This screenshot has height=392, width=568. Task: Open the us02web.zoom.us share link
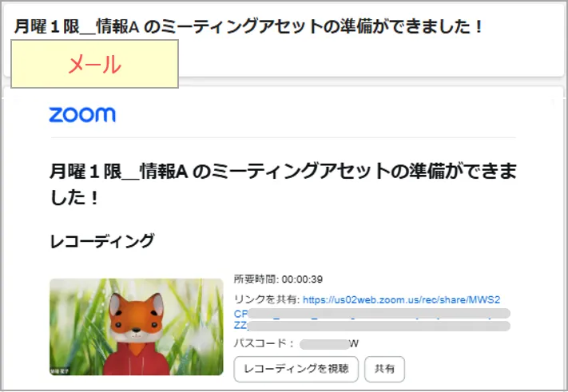(x=401, y=299)
